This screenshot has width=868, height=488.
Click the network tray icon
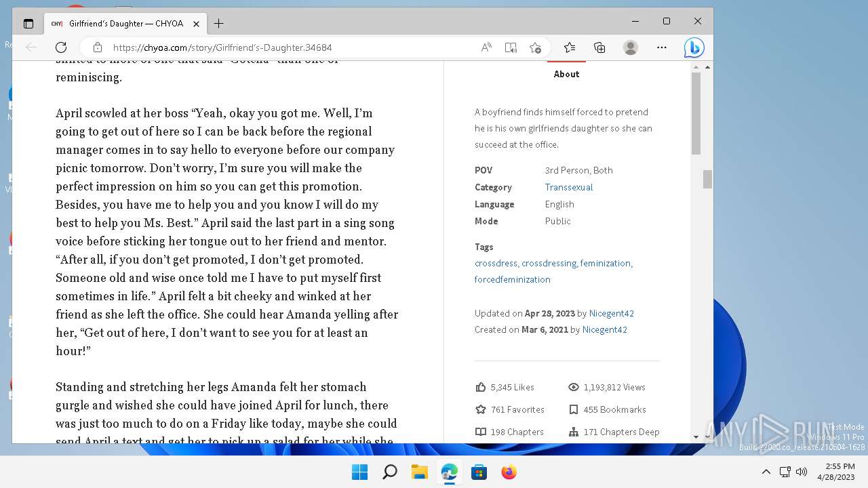tap(785, 472)
